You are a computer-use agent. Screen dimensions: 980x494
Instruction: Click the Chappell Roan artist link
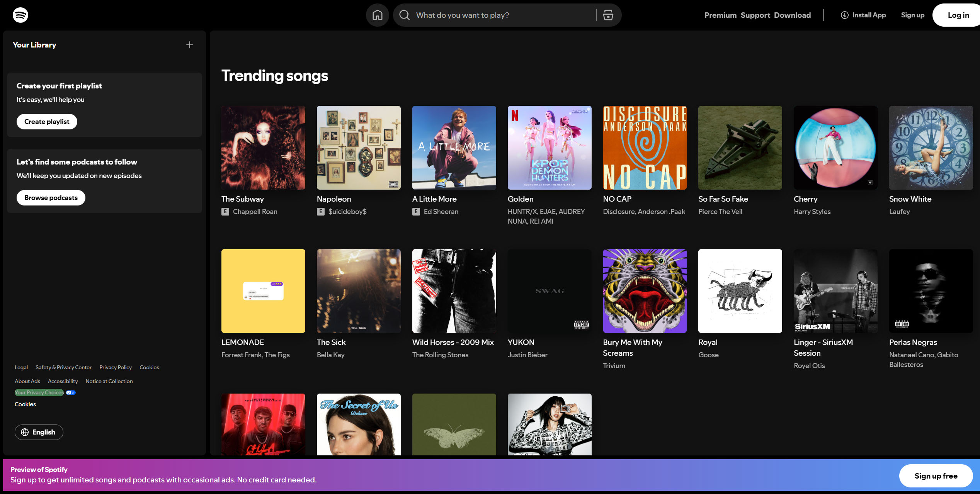(255, 212)
